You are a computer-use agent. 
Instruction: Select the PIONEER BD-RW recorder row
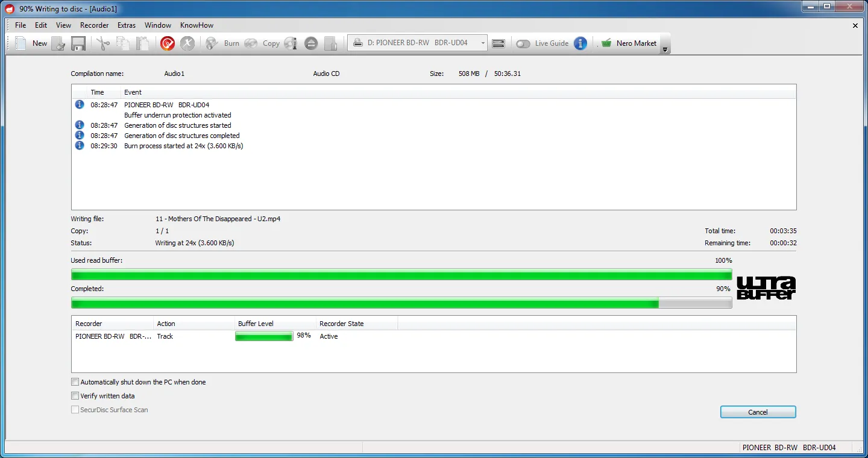[x=112, y=336]
